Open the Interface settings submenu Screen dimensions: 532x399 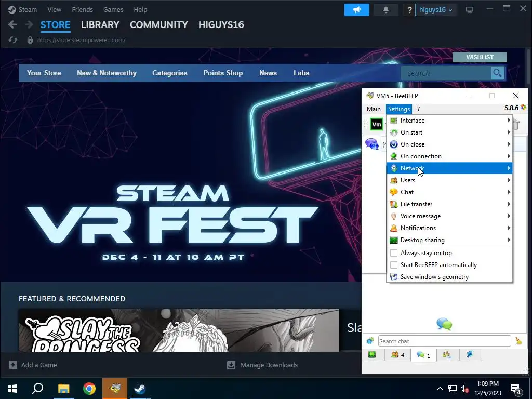[x=449, y=121]
